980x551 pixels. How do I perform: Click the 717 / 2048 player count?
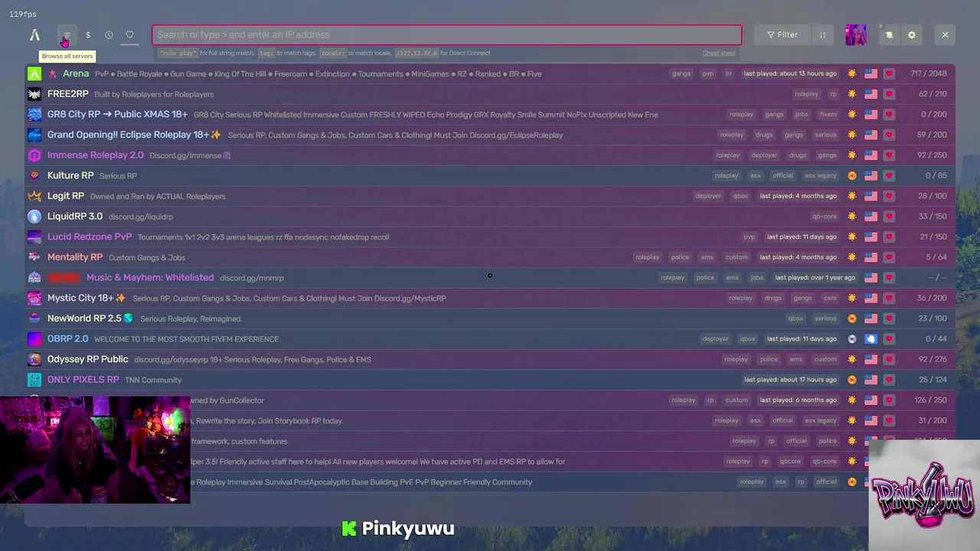pyautogui.click(x=928, y=73)
